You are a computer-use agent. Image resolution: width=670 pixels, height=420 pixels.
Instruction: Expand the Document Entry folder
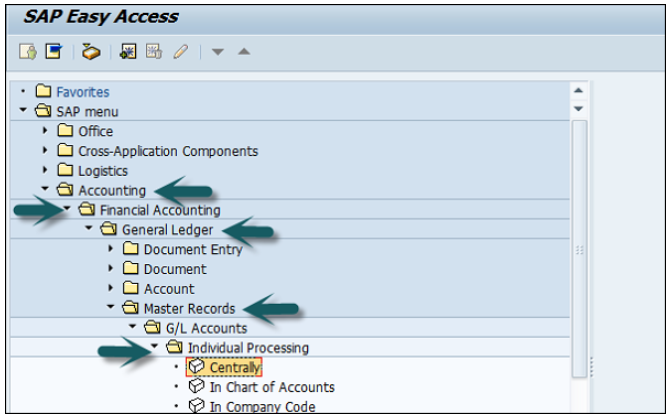[110, 249]
